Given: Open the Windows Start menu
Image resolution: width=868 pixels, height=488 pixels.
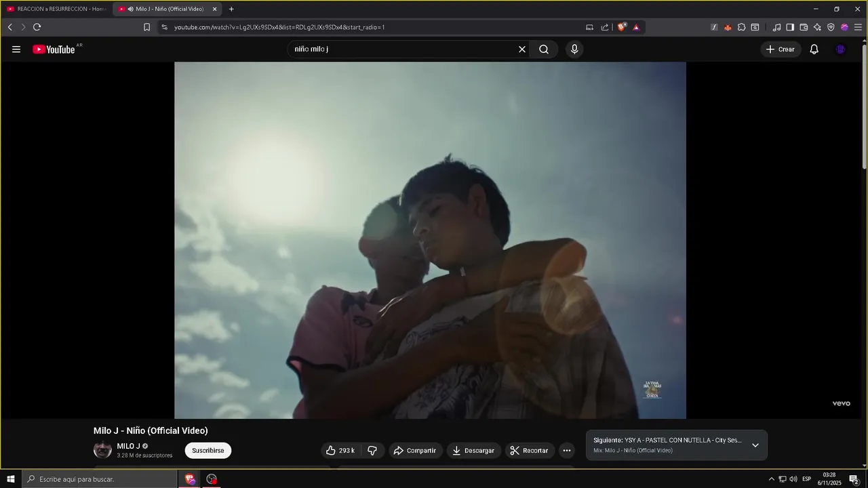Looking at the screenshot, I should 11,479.
